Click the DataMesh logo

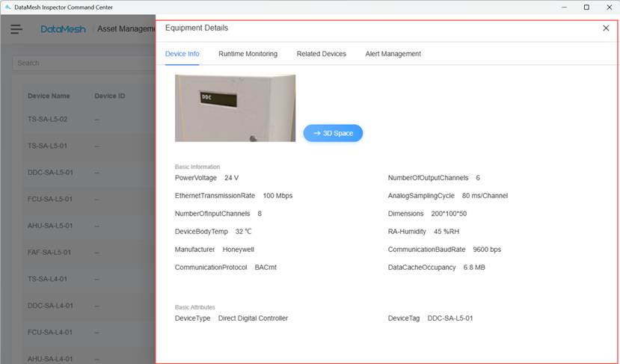pos(63,29)
